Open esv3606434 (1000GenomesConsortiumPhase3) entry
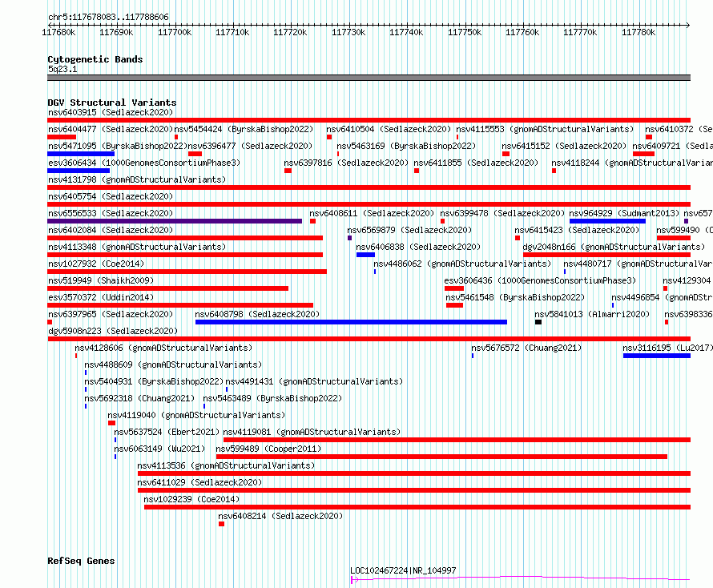This screenshot has width=713, height=588. (144, 163)
